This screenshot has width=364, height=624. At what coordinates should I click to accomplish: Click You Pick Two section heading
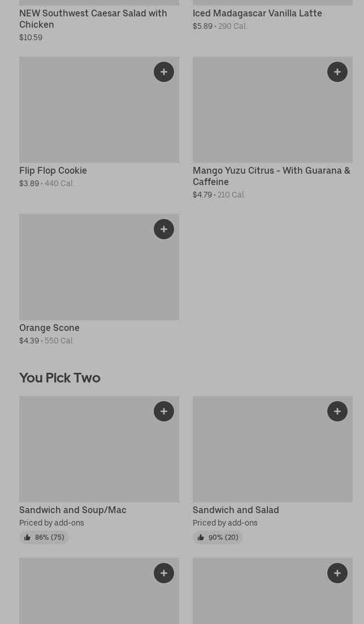[60, 377]
